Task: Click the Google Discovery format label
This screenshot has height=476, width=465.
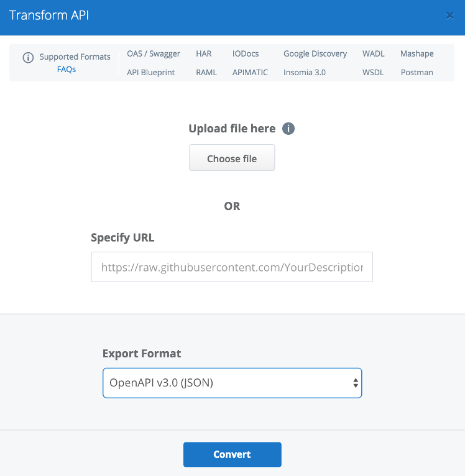Action: coord(315,54)
